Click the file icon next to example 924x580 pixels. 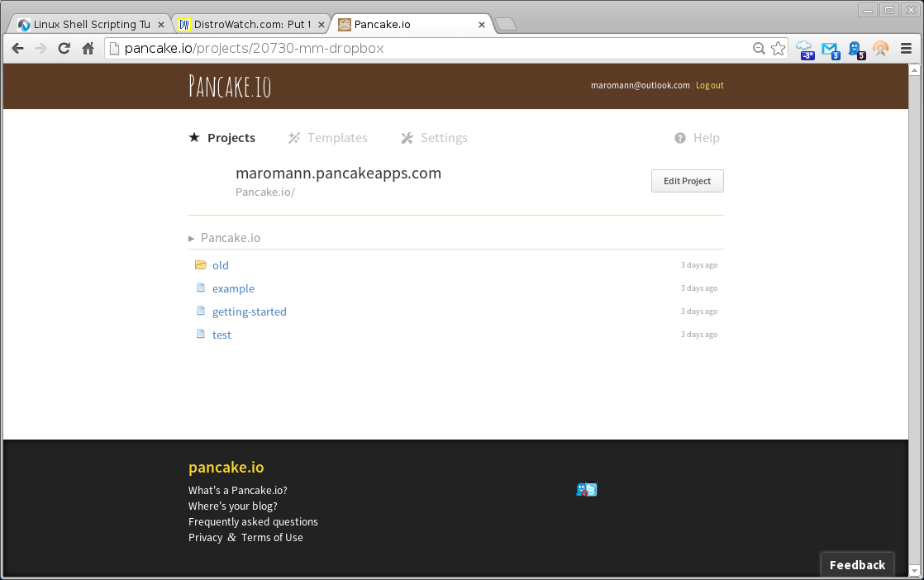(x=201, y=288)
